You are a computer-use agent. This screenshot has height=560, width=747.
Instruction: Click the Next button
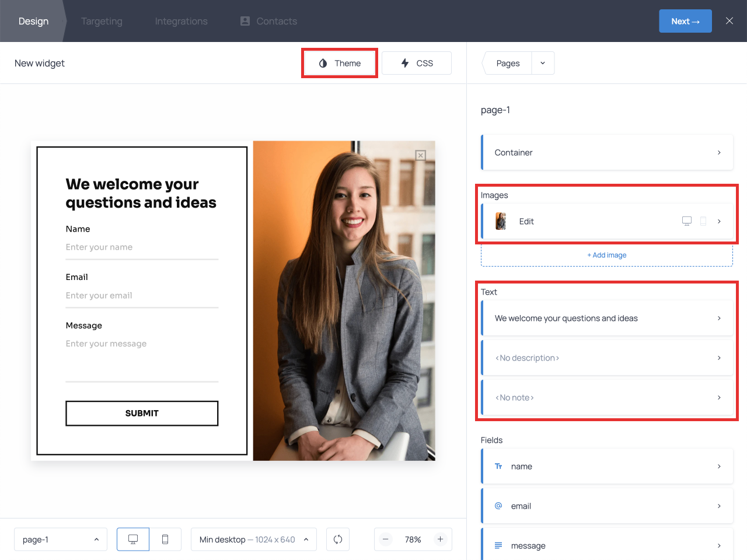pyautogui.click(x=685, y=20)
